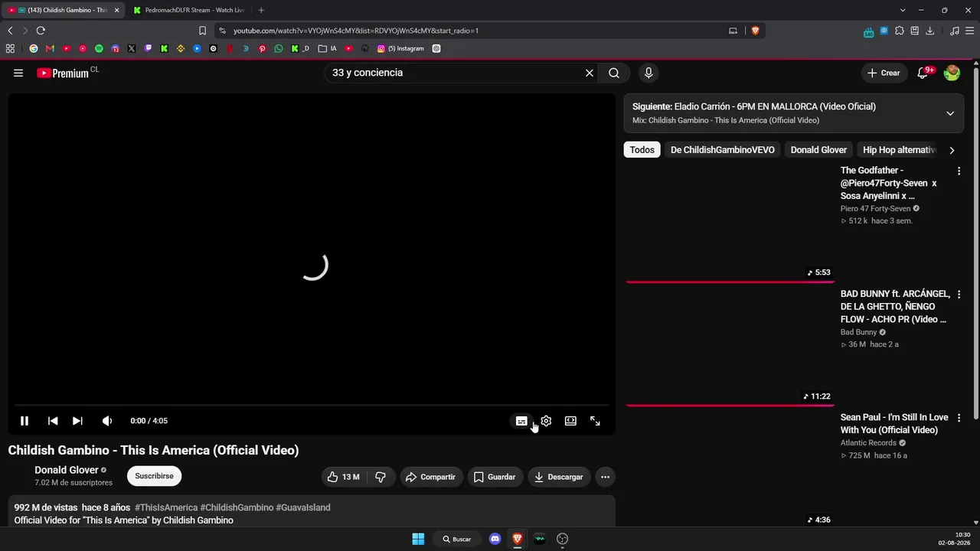Open the Donald Glover channel

(x=67, y=470)
